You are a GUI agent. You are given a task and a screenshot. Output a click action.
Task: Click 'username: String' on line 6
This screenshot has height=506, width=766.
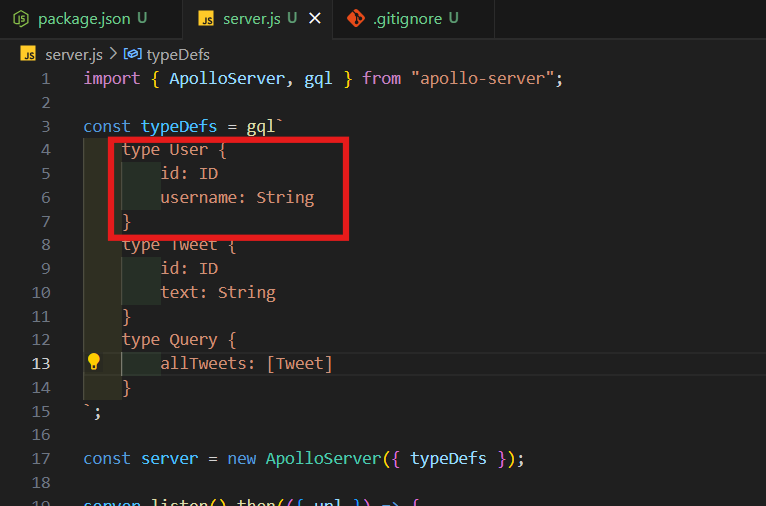(237, 198)
